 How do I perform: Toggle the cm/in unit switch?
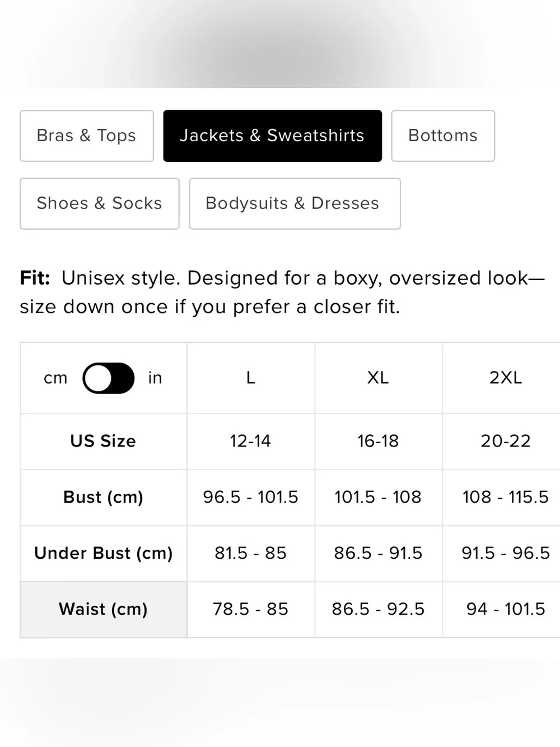pyautogui.click(x=108, y=378)
